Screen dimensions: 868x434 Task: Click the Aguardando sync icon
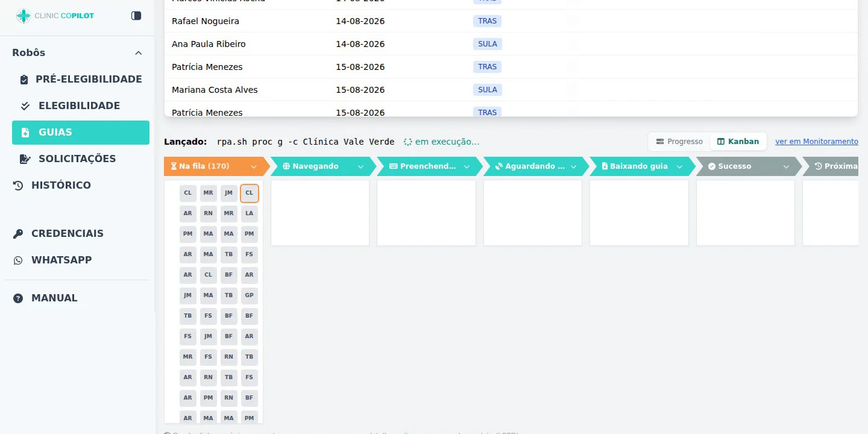click(x=499, y=166)
